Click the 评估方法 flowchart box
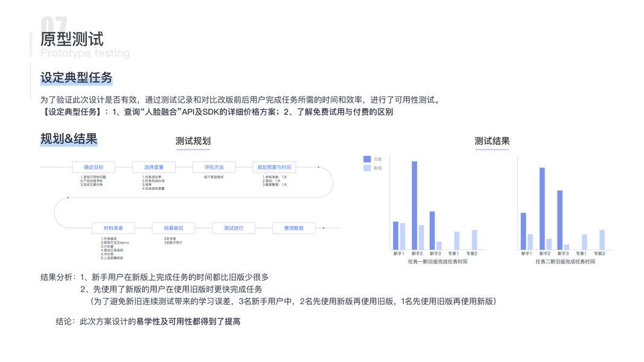Screen dimensions: 644x362 (214, 167)
